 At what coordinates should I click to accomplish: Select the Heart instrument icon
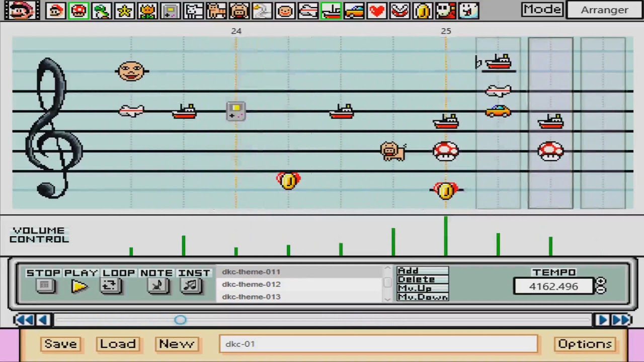pyautogui.click(x=377, y=10)
